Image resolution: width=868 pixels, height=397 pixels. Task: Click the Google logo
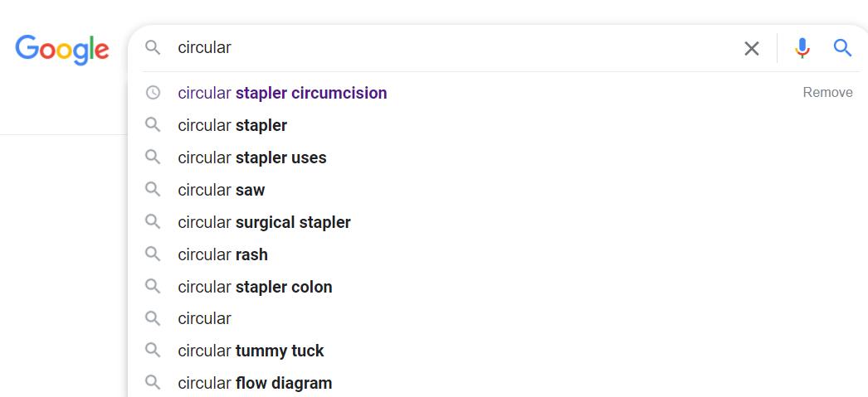(62, 49)
